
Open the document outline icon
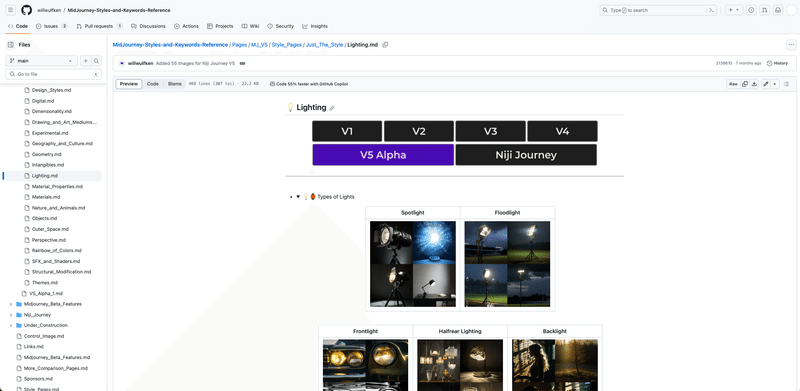(786, 84)
